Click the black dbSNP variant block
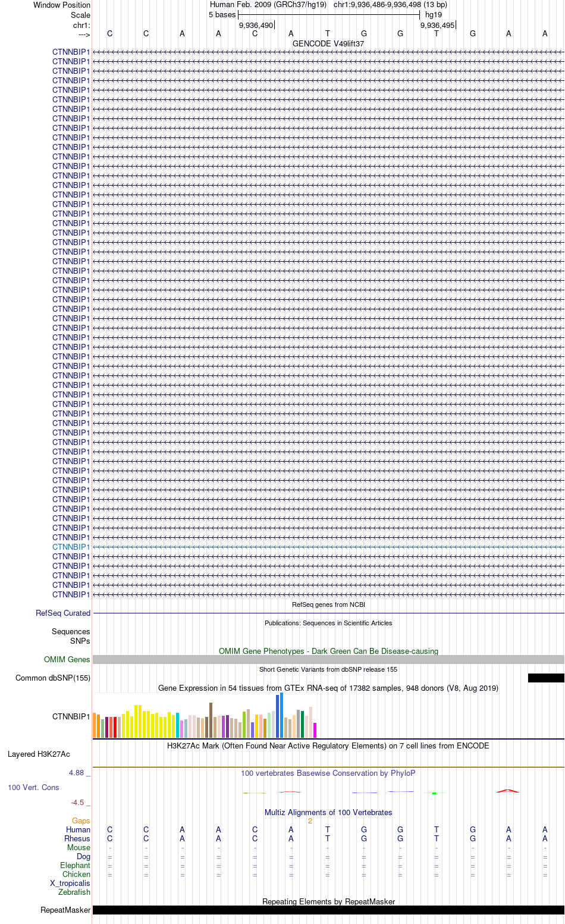Viewport: 565px width, 924px height. click(546, 678)
